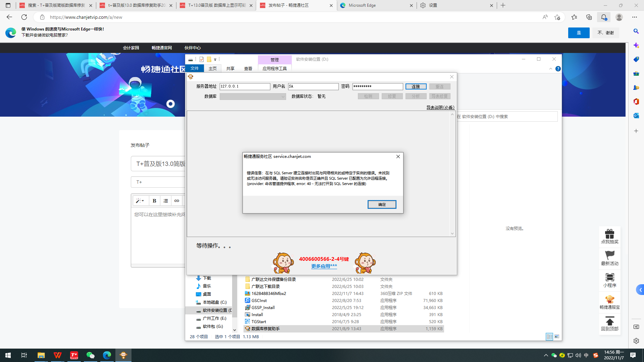
Task: Open WeChat from the taskbar
Action: [x=91, y=355]
